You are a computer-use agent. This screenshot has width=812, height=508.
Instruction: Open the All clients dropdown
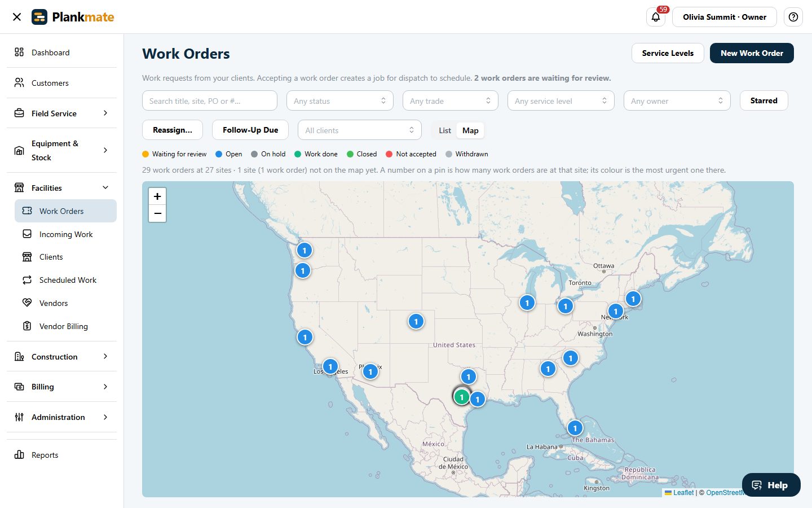[360, 130]
